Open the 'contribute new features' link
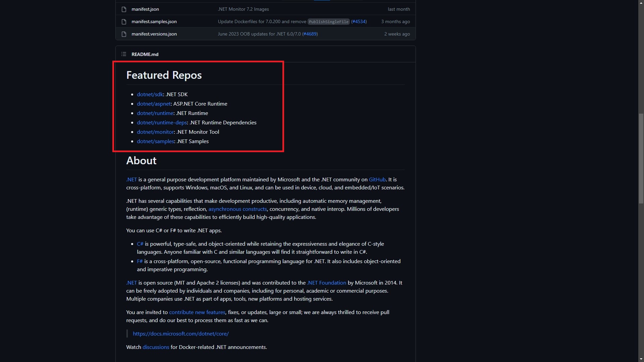644x362 pixels. point(197,312)
